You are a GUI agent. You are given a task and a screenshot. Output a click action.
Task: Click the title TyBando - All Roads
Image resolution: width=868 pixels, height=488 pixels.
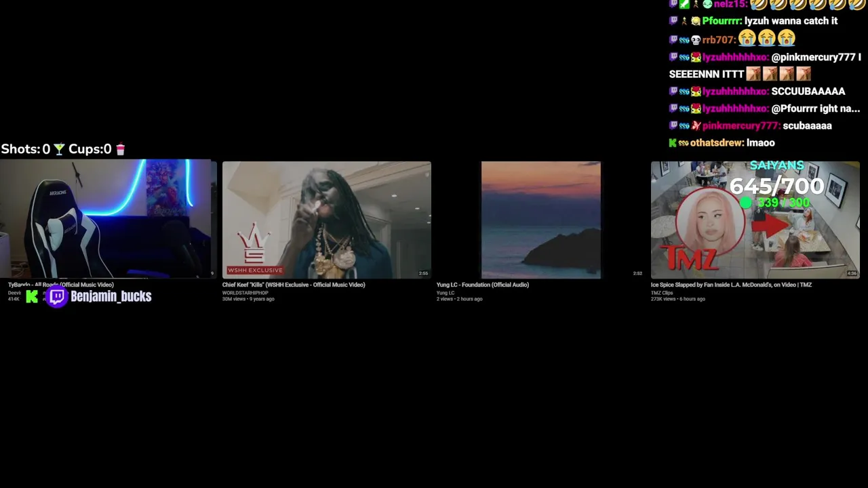(61, 285)
